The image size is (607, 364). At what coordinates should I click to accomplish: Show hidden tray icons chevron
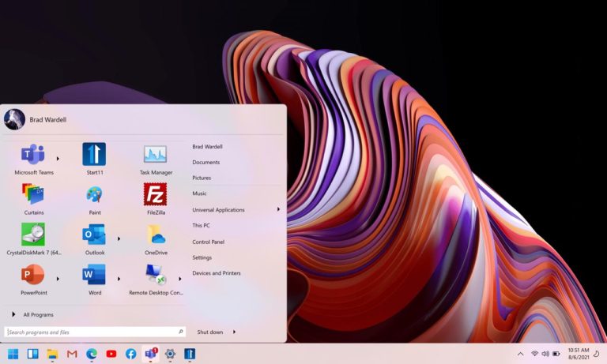521,354
